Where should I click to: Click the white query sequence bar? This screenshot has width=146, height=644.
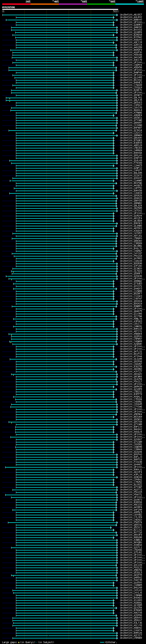coord(60,9)
